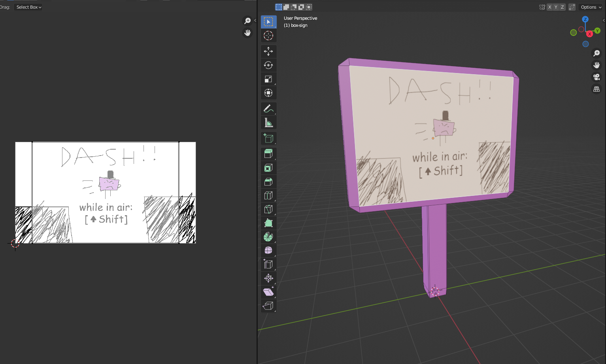Activate the Annotate pencil tool
Screen dimensions: 606x364
[268, 109]
